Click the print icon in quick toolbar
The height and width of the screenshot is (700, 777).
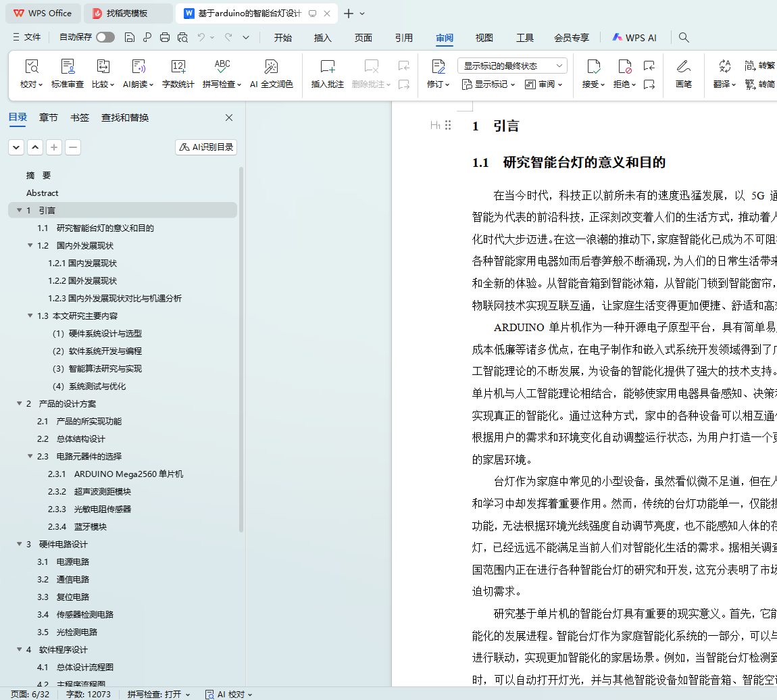[165, 38]
